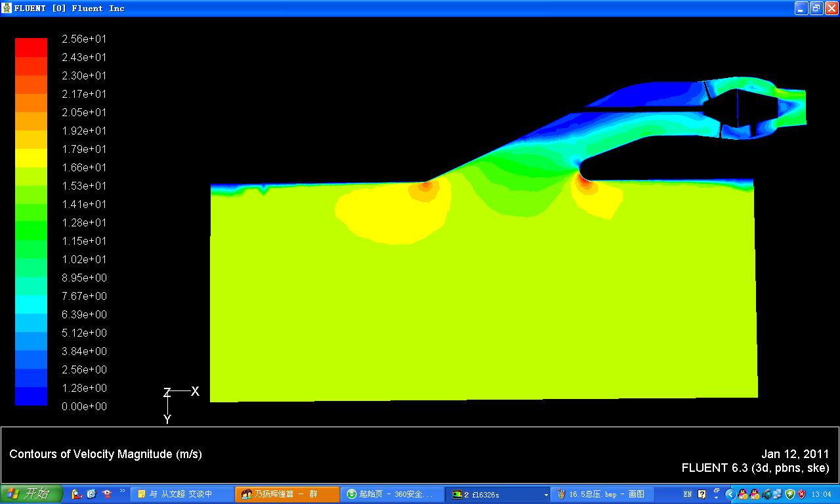Click the first QQ penguin tray icon
Viewport: 840px width, 504px height.
click(743, 494)
